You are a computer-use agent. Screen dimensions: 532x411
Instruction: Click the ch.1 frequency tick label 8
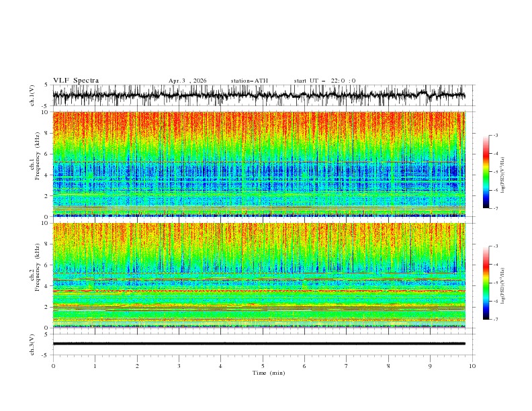[46, 133]
